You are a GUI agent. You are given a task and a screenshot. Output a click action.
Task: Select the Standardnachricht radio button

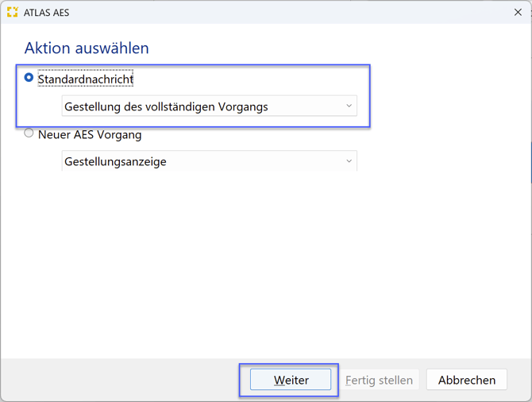pos(29,78)
